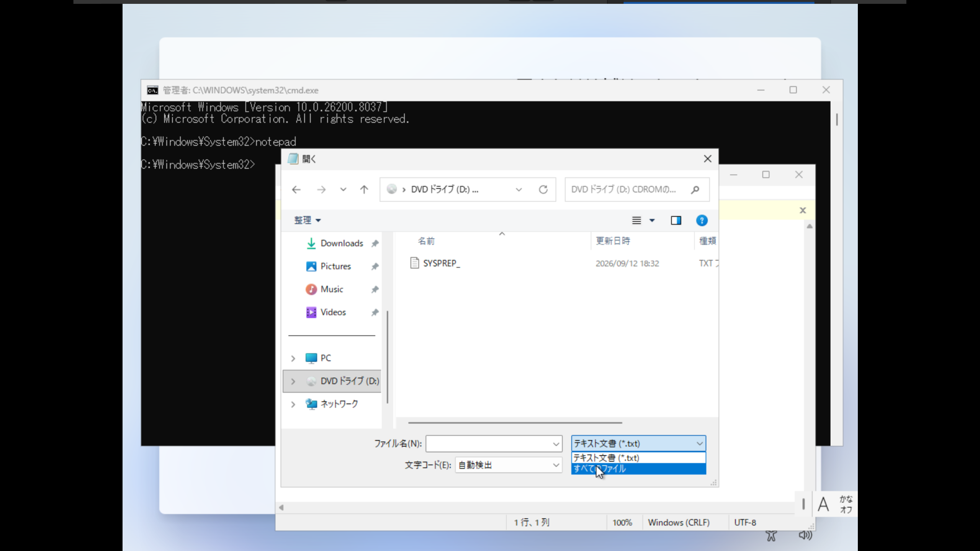Screen dimensions: 980x551
Task: Open the 整理 organize menu
Action: [x=307, y=220]
